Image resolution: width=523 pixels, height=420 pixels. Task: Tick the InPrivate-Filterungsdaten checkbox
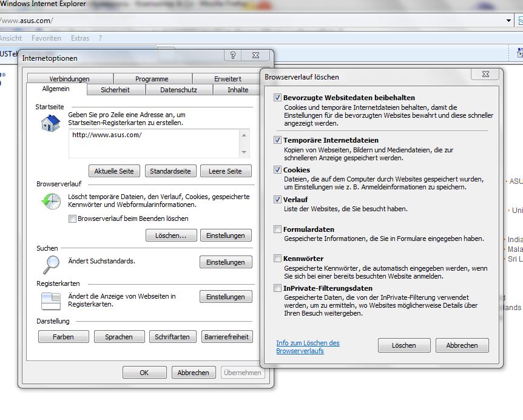click(x=278, y=288)
